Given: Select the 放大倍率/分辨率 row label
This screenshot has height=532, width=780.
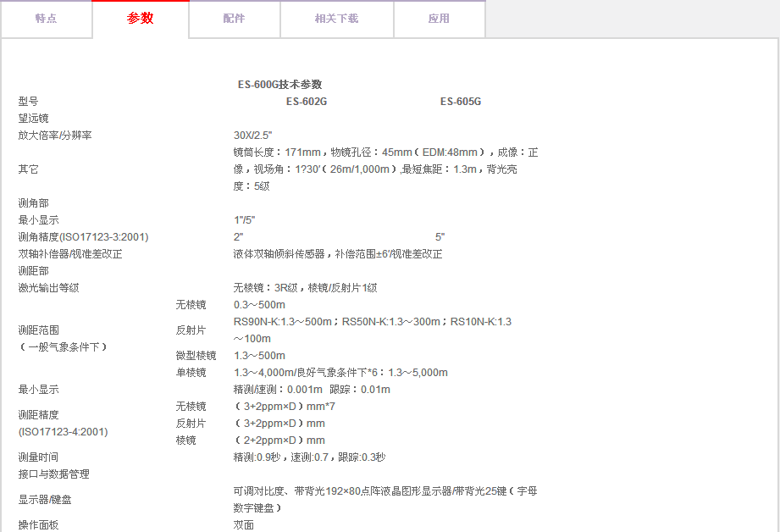Looking at the screenshot, I should [x=55, y=136].
